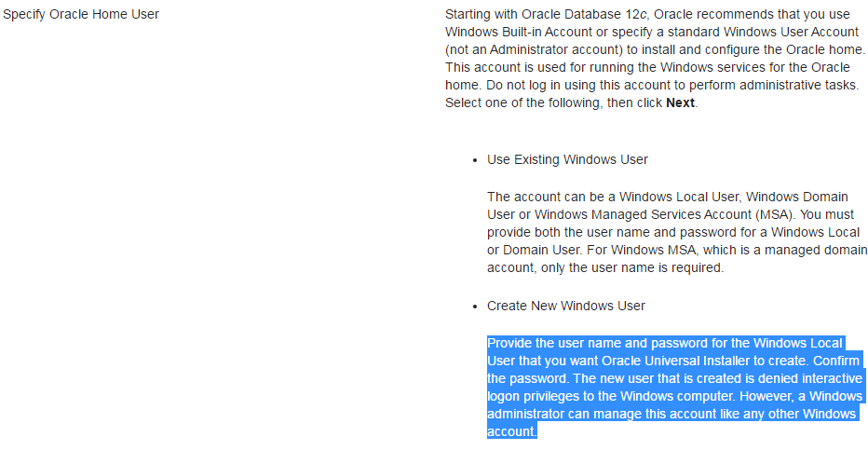
Task: Click the bullet dot before "Create New Windows User"
Action: coord(475,307)
